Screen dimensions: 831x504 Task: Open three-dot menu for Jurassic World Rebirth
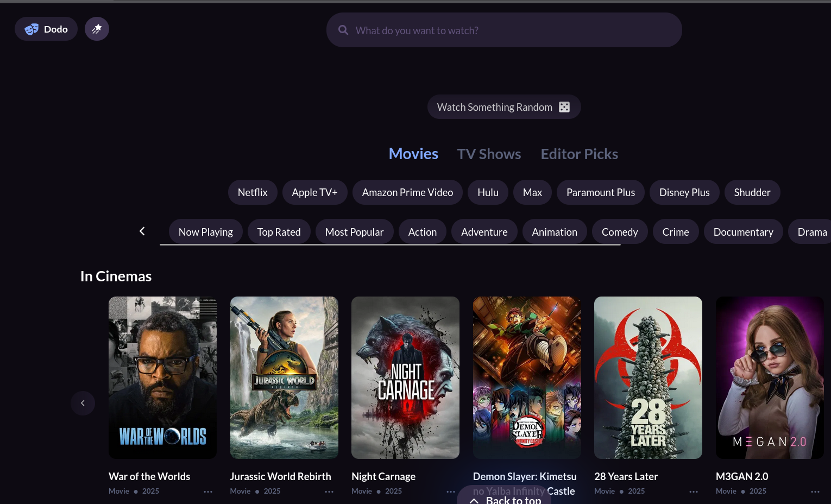coord(329,492)
